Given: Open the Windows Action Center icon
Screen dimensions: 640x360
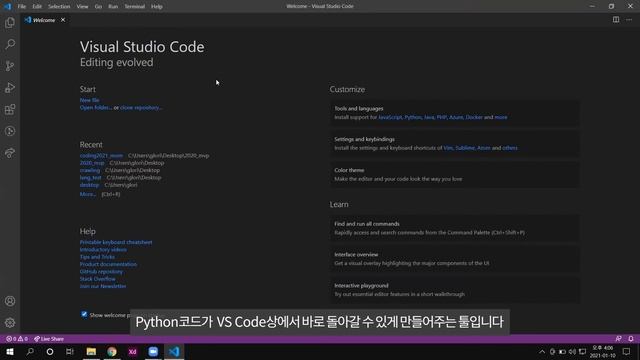Looking at the screenshot, I should click(627, 351).
